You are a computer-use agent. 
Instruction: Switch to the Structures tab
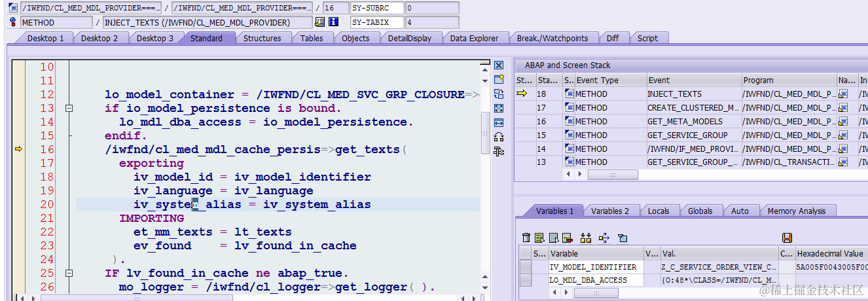tap(262, 38)
